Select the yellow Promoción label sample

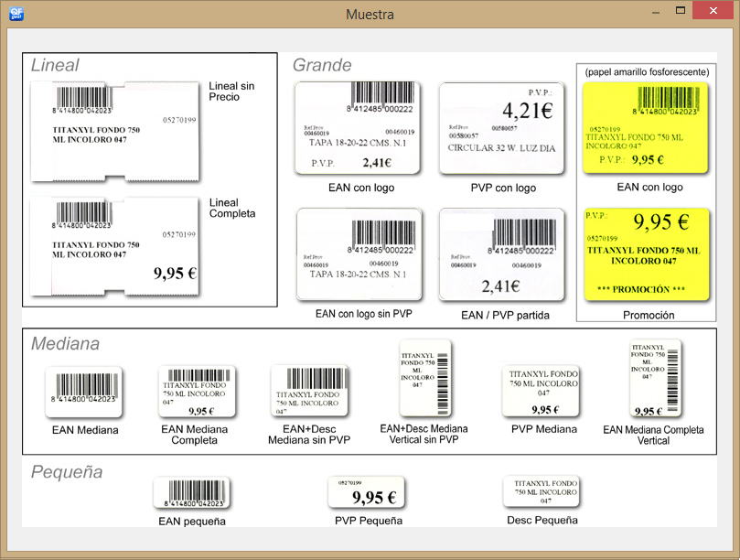pos(647,254)
